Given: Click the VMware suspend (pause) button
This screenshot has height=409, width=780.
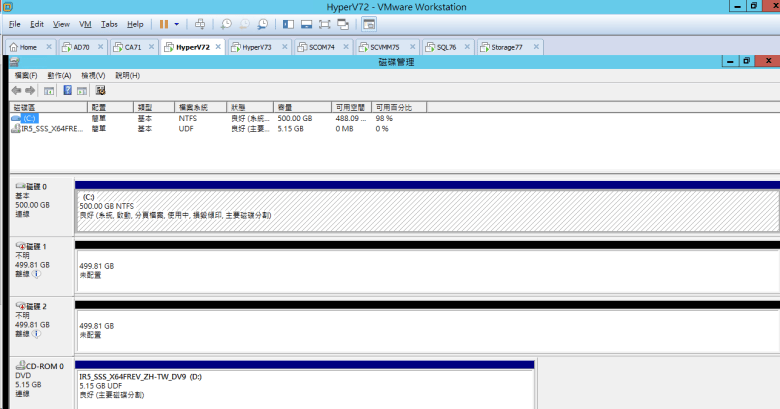Looking at the screenshot, I should [x=163, y=23].
